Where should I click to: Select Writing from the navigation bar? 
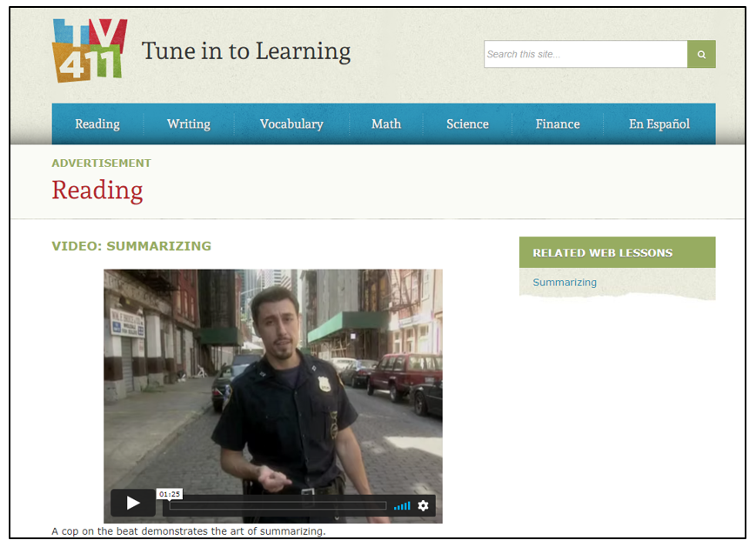(189, 123)
